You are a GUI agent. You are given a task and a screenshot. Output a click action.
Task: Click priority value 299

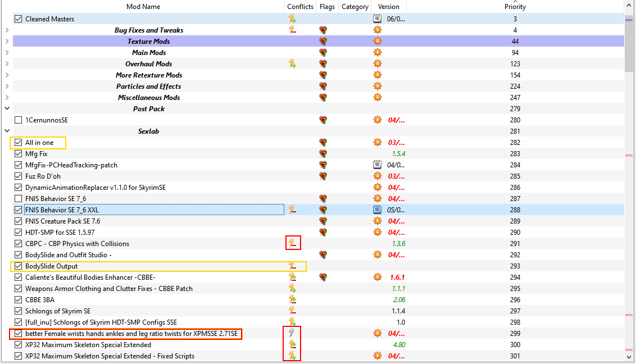coord(515,333)
